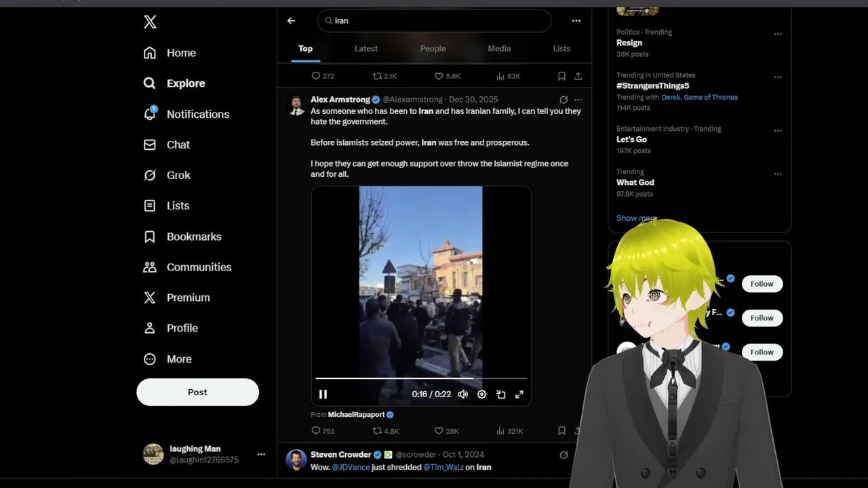Open options for #StrangersThings5 trend
This screenshot has height=488, width=868.
tap(778, 77)
